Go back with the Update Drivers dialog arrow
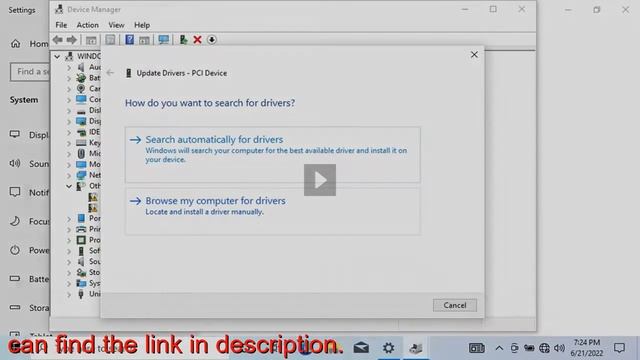 click(x=110, y=73)
